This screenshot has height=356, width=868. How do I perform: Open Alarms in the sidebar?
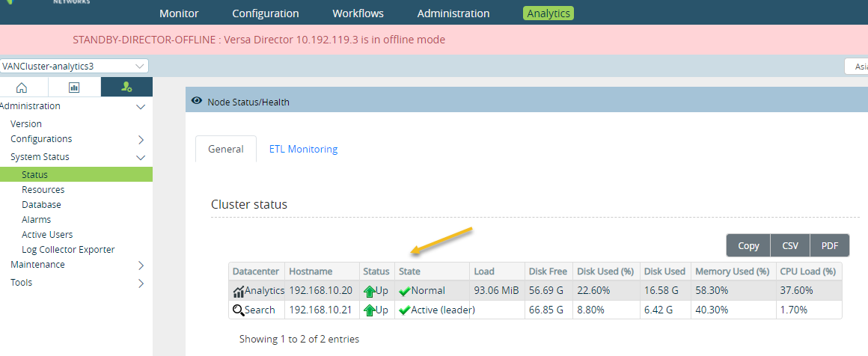pyautogui.click(x=37, y=219)
